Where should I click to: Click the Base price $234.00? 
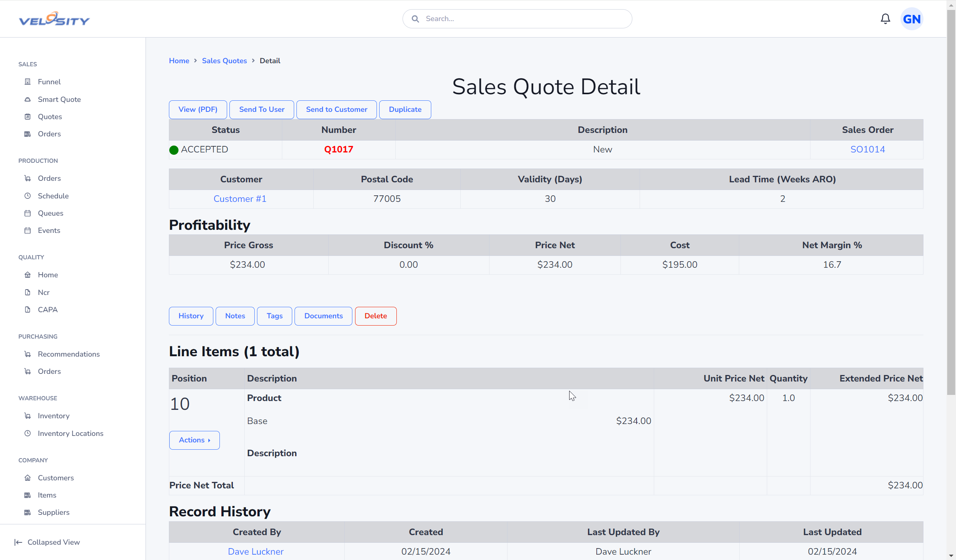click(634, 421)
